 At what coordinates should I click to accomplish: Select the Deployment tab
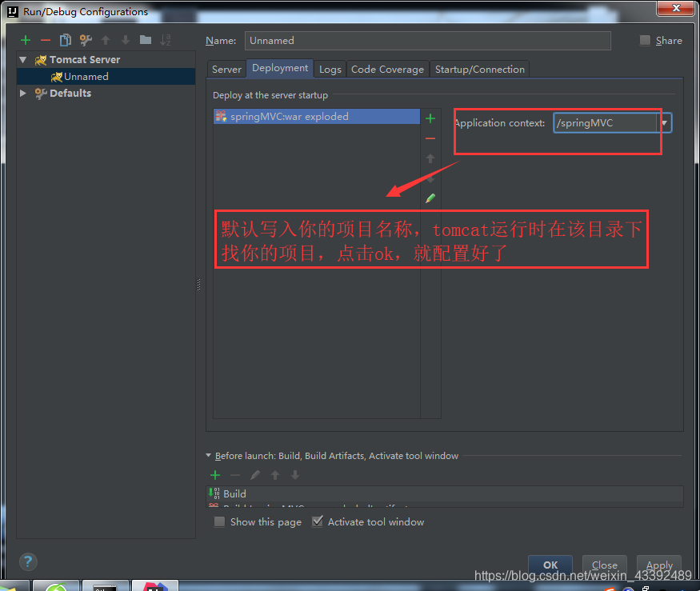280,68
